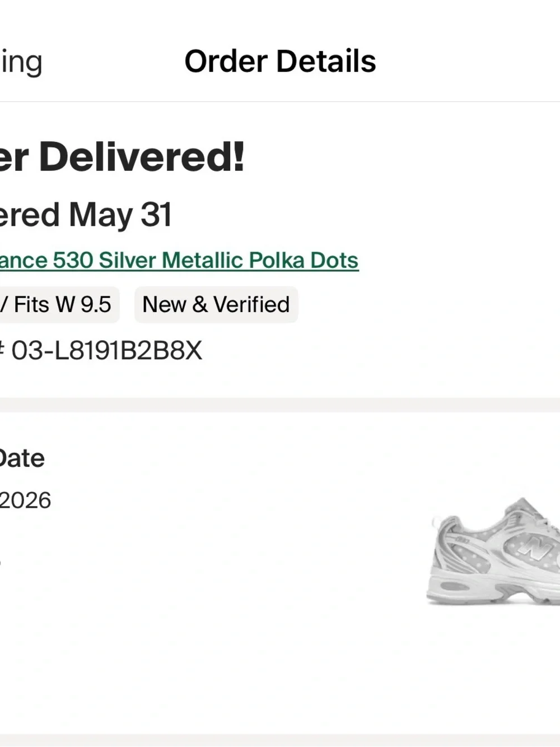Click the hash symbol before the order number
The height and width of the screenshot is (747, 560).
click(2, 351)
